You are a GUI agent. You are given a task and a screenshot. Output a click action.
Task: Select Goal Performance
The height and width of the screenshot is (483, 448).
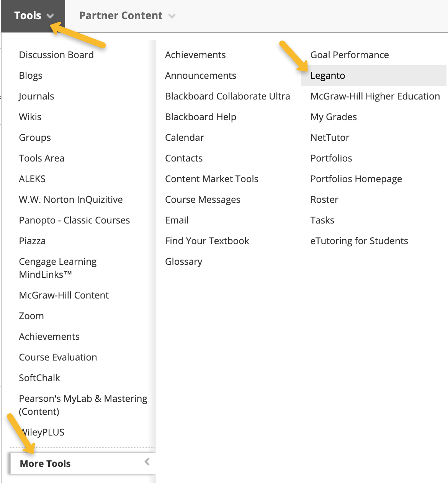[x=350, y=55]
